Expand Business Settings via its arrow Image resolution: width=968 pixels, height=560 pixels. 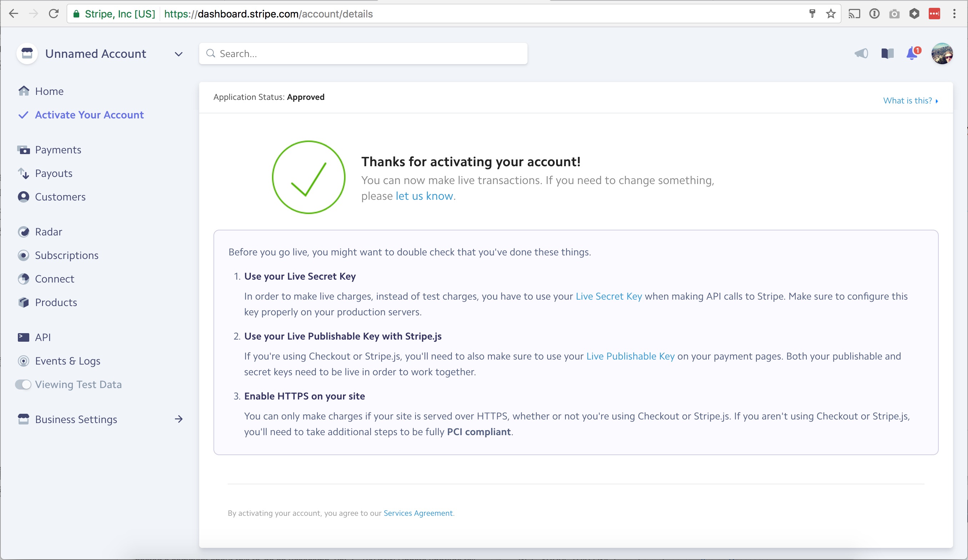(x=178, y=419)
